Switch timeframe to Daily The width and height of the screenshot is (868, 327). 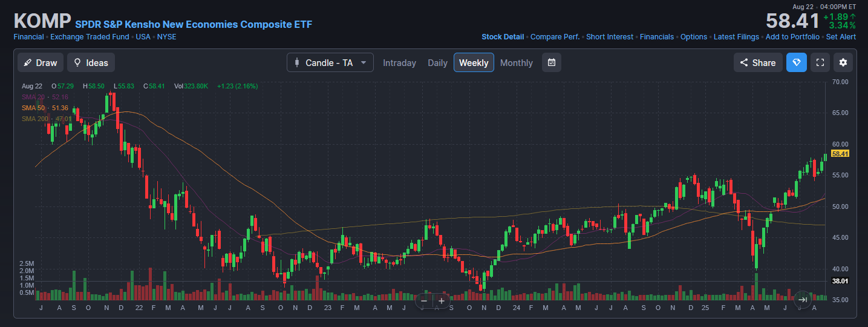(438, 63)
